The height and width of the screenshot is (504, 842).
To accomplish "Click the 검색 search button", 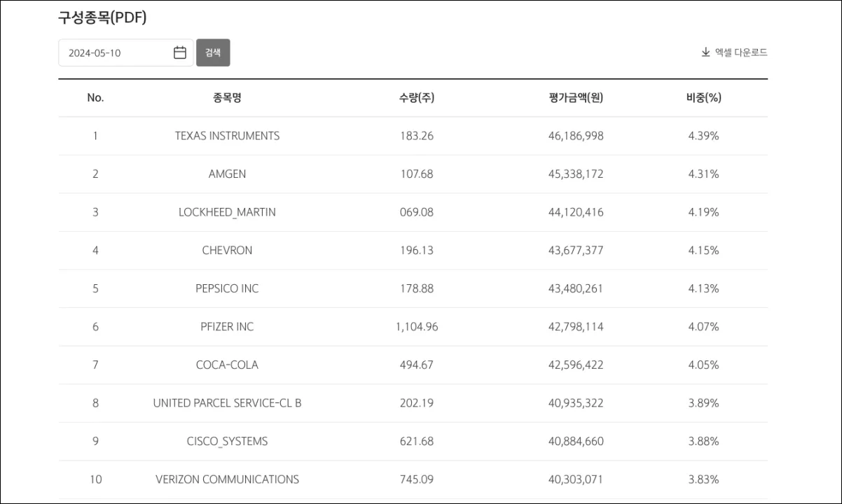I will pyautogui.click(x=213, y=52).
